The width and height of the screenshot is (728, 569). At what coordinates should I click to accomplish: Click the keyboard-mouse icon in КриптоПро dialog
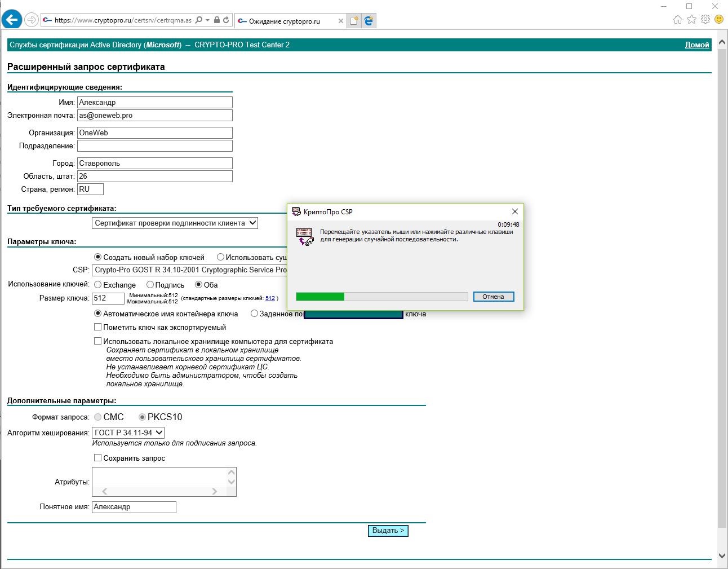coord(305,236)
